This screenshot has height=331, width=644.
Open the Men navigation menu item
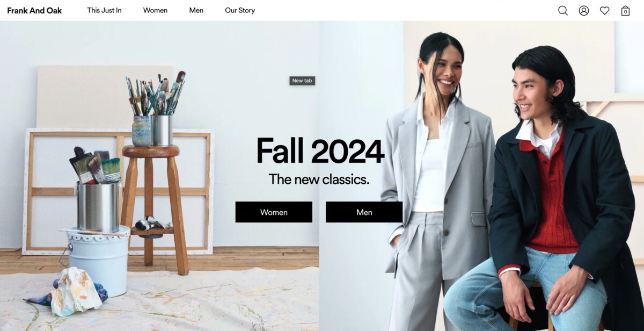(x=196, y=10)
